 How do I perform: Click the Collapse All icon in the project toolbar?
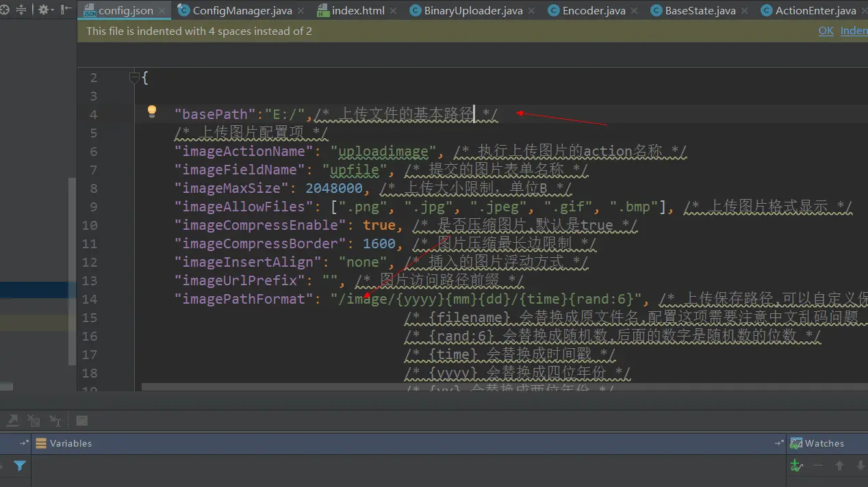point(21,10)
